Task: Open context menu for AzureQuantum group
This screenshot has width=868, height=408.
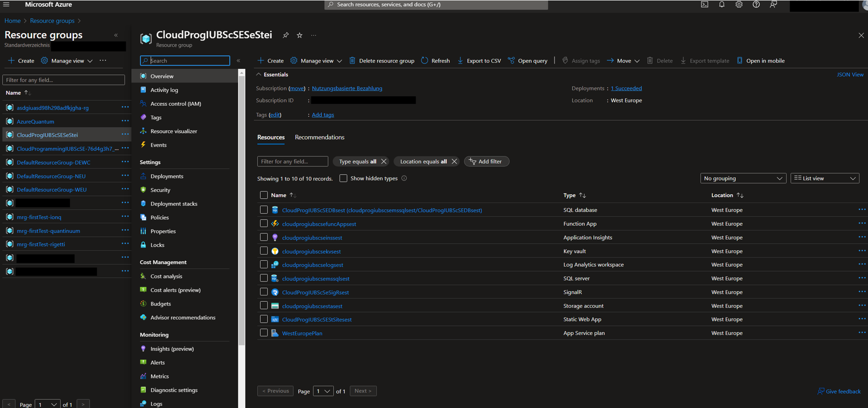Action: click(x=125, y=121)
